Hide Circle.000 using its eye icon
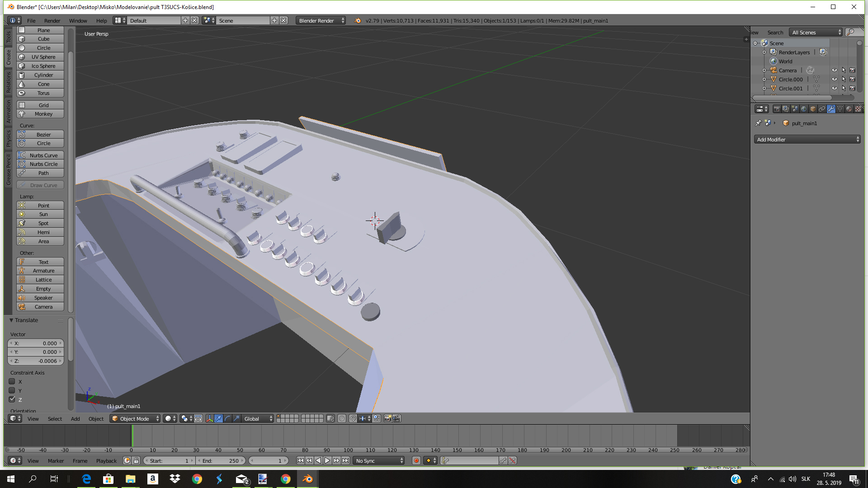The width and height of the screenshot is (868, 488). click(834, 80)
